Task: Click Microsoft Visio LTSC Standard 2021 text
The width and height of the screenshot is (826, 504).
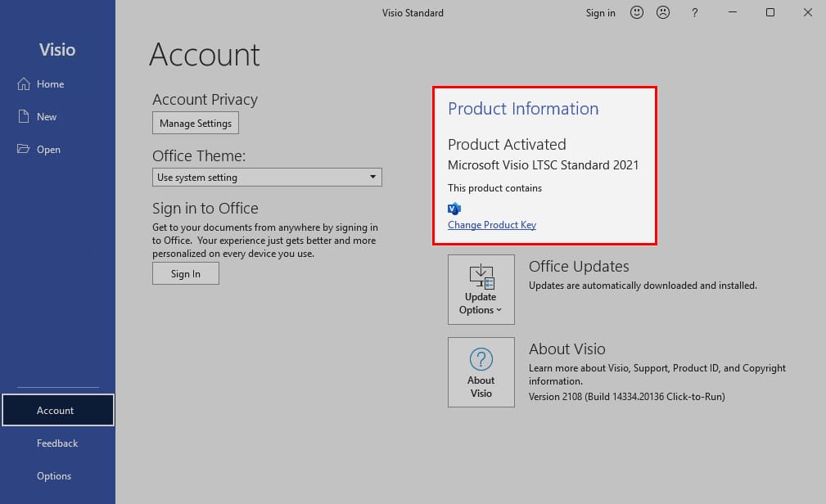Action: (x=543, y=165)
